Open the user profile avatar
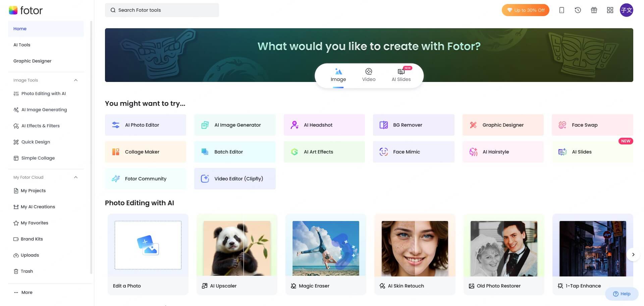Viewport: 644px width, 306px height. [x=626, y=10]
